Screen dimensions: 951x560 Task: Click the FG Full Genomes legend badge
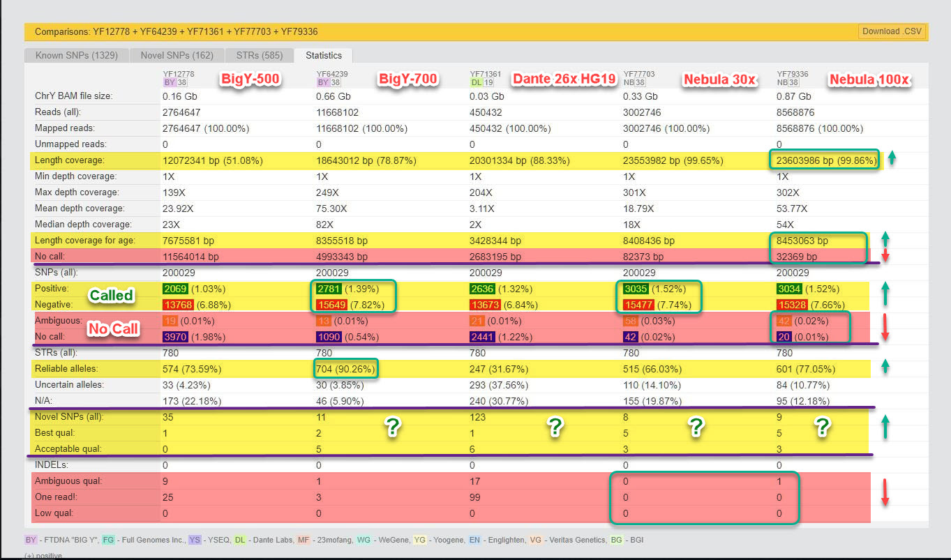(109, 540)
